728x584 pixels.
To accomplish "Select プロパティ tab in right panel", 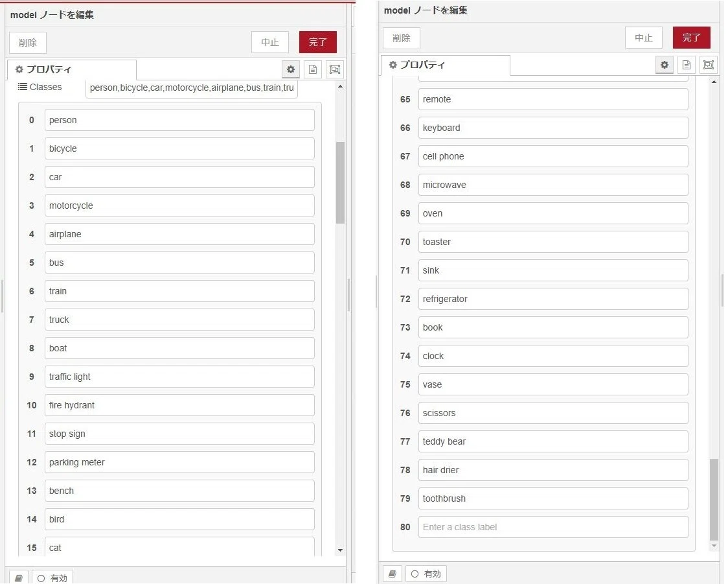I will click(446, 65).
